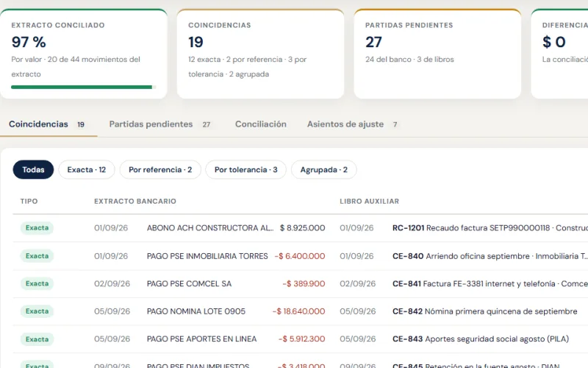Open ledger entry RC-1201 Recaudo factura
The height and width of the screenshot is (368, 588).
[x=490, y=228]
